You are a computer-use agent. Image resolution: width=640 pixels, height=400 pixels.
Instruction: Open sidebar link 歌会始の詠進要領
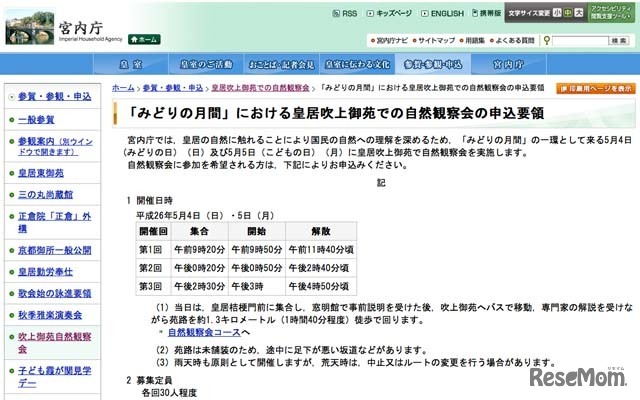click(x=54, y=293)
